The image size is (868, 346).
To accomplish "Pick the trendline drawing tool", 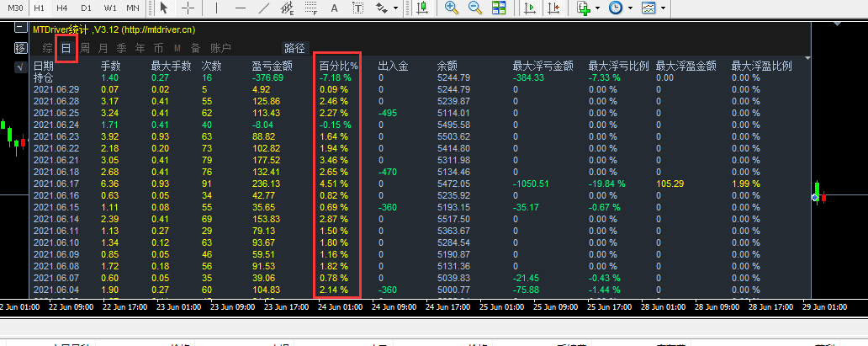I will pos(265,8).
